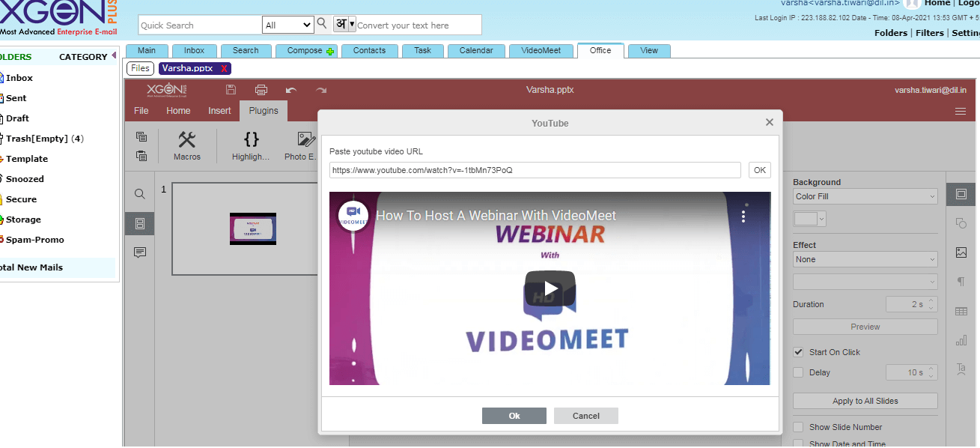Check the Show Slide Number option
This screenshot has width=980, height=448.
tap(799, 427)
